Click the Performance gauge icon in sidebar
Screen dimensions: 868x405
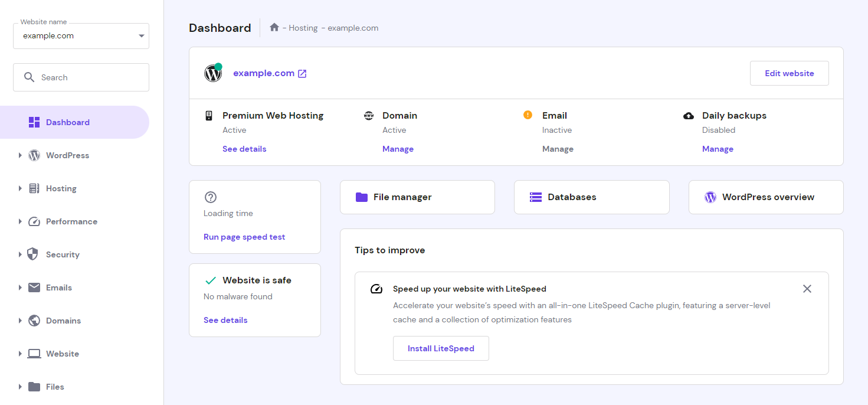tap(34, 221)
